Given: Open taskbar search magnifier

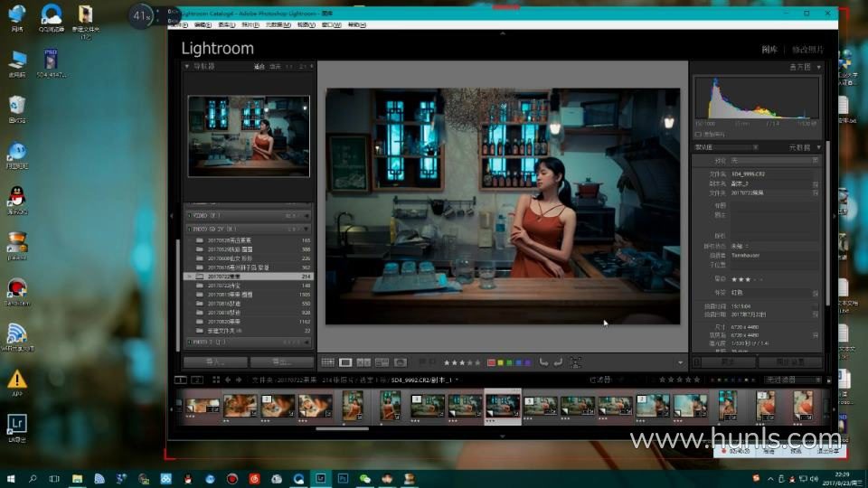Looking at the screenshot, I should tap(33, 479).
